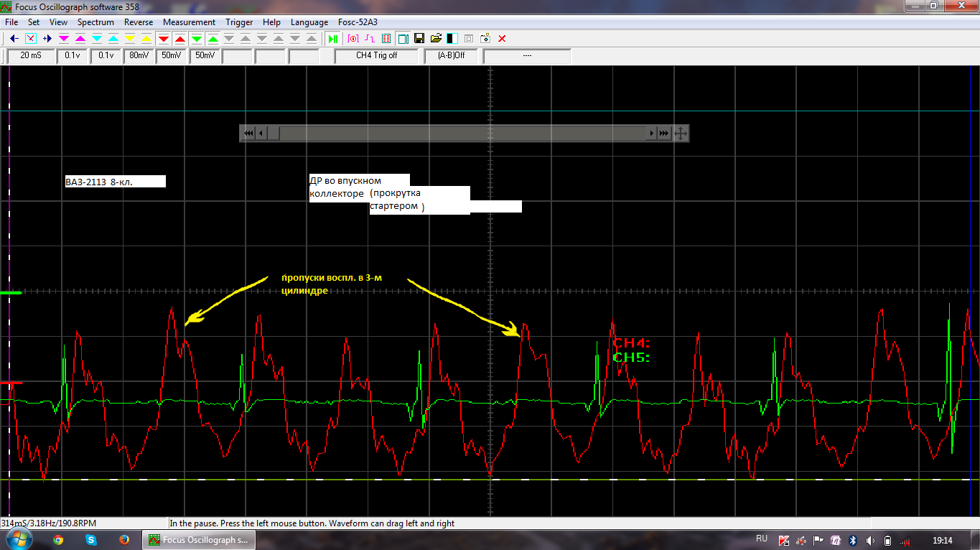Open the 20 mS time-base selector
Image resolution: width=980 pixels, height=550 pixels.
[32, 55]
